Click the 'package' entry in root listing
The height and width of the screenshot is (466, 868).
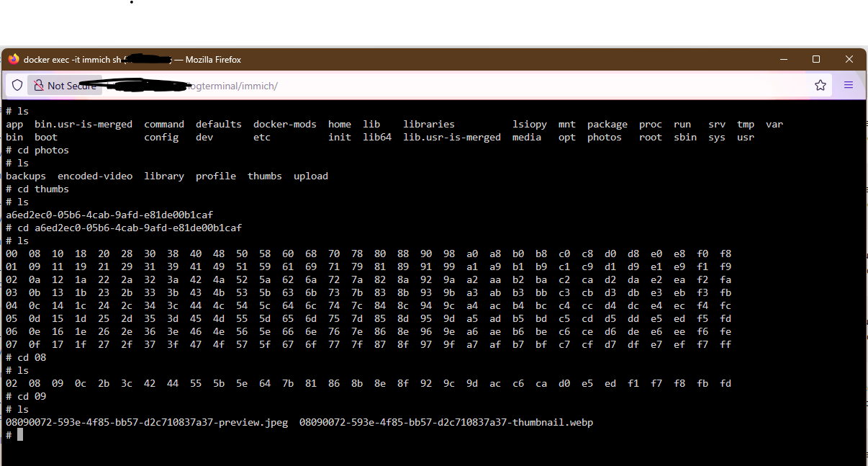click(x=607, y=125)
